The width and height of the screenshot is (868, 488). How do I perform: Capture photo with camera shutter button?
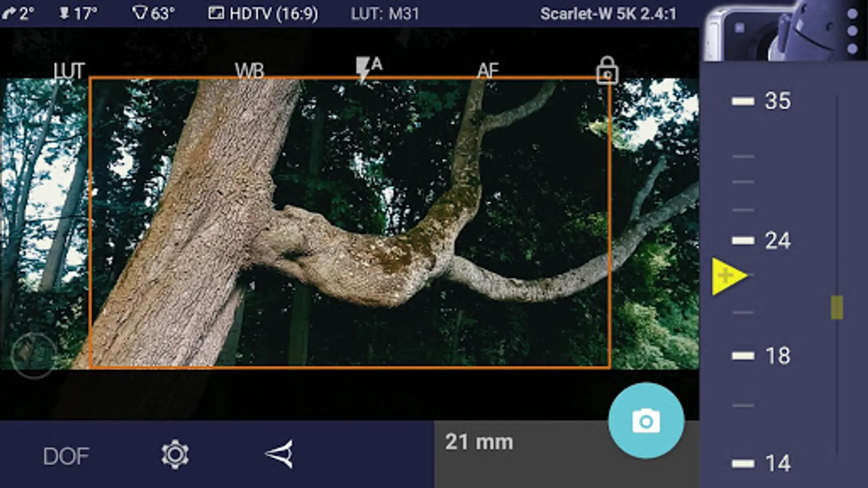pos(646,421)
